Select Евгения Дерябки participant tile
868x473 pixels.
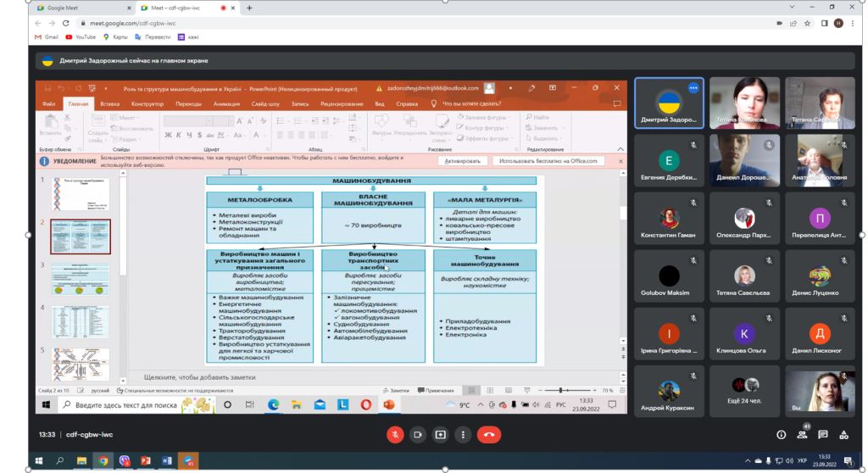[x=669, y=160]
